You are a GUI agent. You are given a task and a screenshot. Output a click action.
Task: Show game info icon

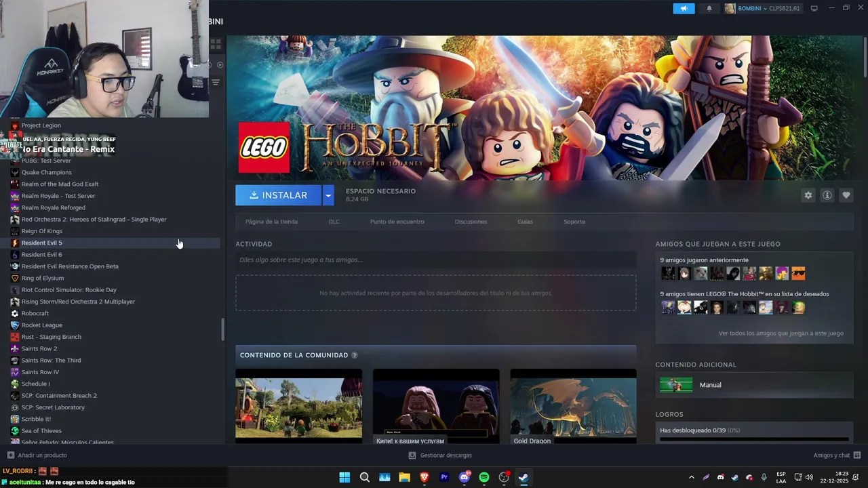[x=827, y=195]
